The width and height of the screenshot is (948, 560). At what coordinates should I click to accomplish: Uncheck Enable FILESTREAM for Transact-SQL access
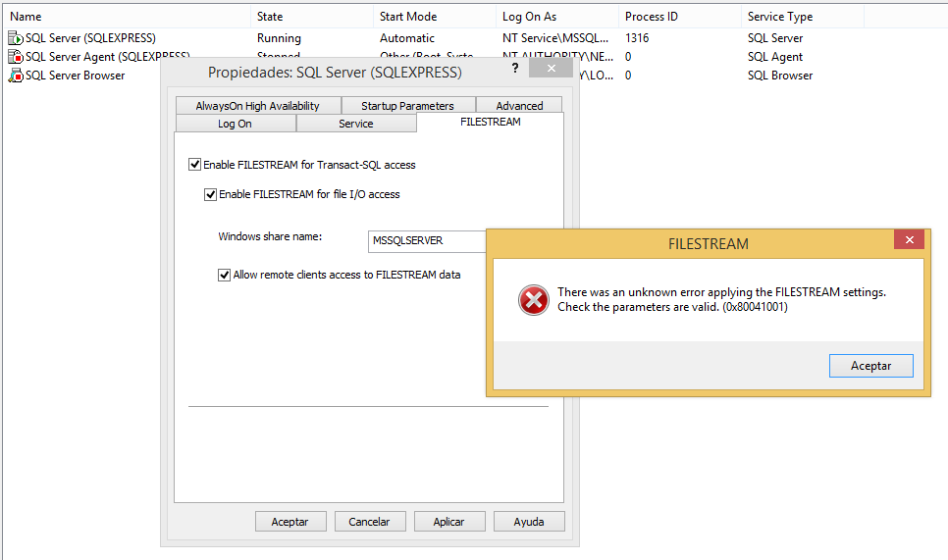click(194, 165)
